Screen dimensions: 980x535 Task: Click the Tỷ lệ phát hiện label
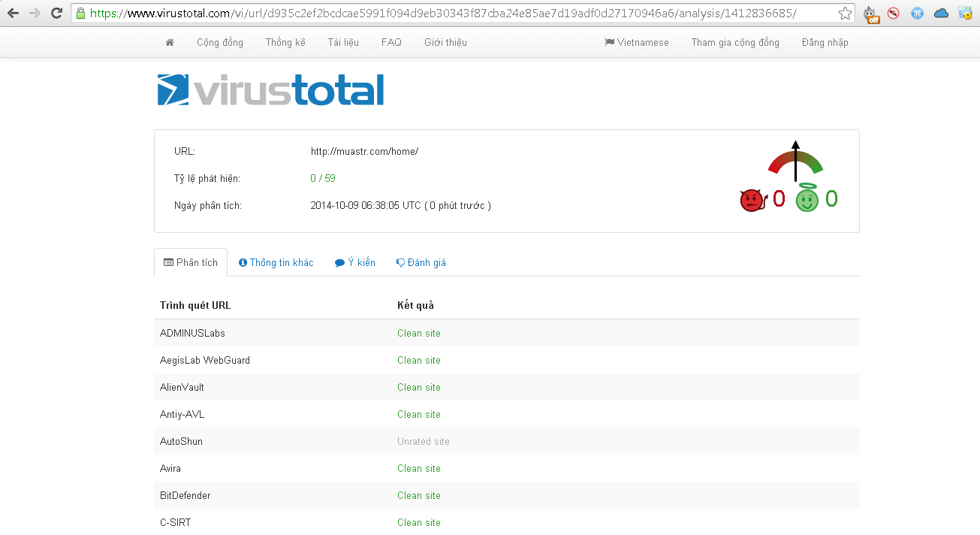207,178
